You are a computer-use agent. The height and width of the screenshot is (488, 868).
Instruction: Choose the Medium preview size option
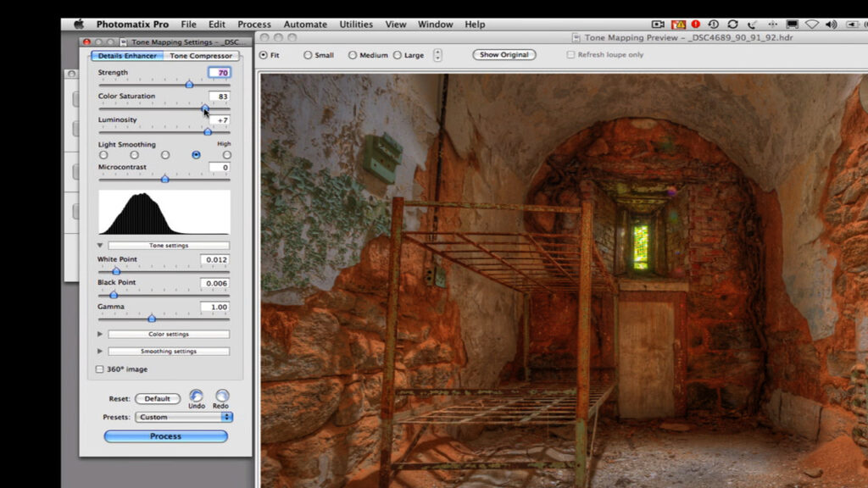tap(353, 55)
